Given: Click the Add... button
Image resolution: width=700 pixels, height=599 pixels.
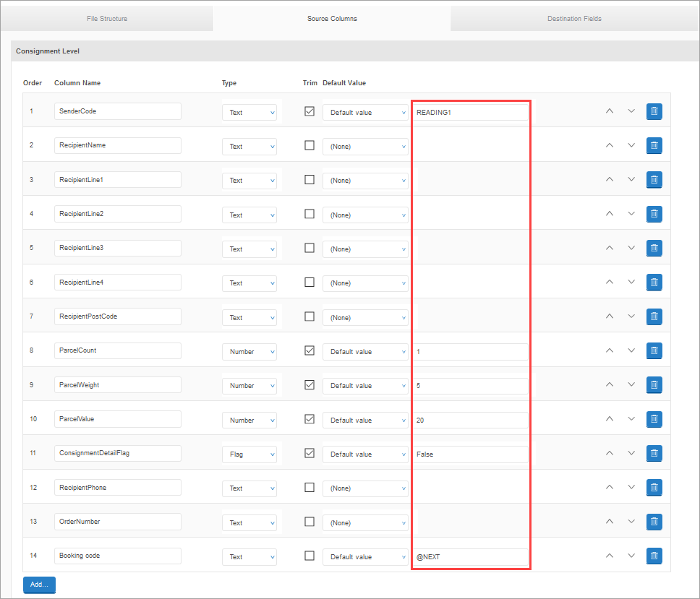Looking at the screenshot, I should click(39, 585).
